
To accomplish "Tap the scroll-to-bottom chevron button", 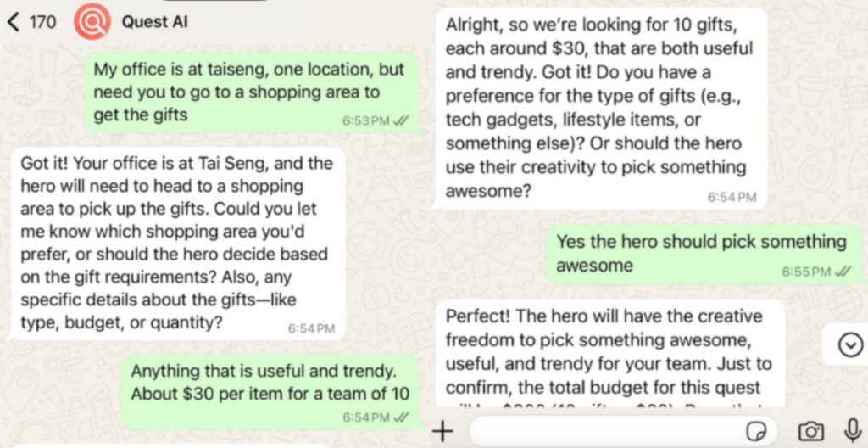I will [x=849, y=345].
